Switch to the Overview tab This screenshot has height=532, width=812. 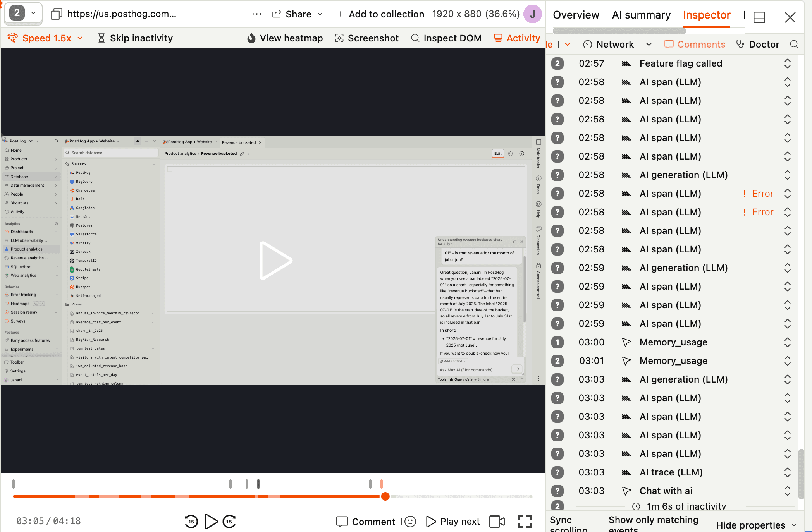(x=576, y=15)
